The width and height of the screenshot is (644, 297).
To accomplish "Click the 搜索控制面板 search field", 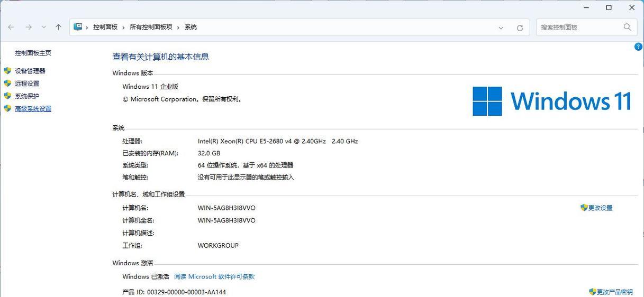I will click(586, 27).
